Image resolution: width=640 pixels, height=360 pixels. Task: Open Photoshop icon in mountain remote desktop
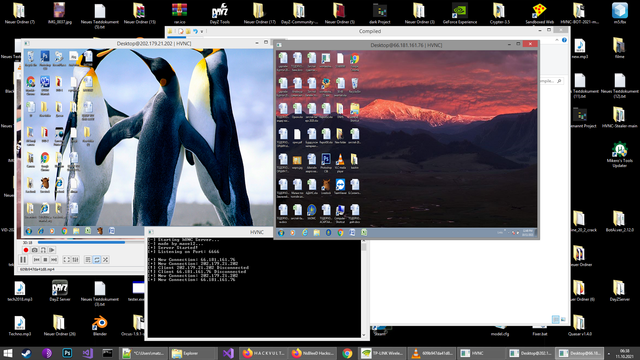[326, 163]
